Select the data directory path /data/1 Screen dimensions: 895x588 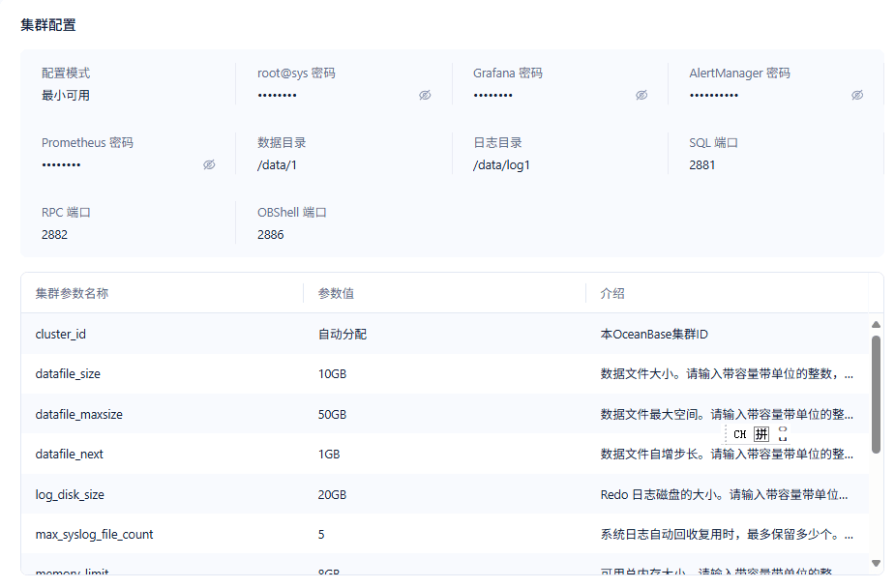tap(277, 165)
